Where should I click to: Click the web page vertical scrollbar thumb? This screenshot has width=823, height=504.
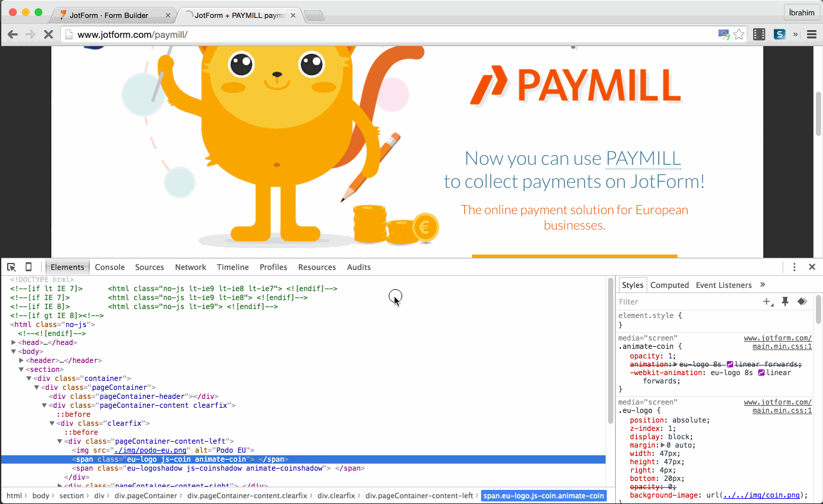click(x=819, y=114)
